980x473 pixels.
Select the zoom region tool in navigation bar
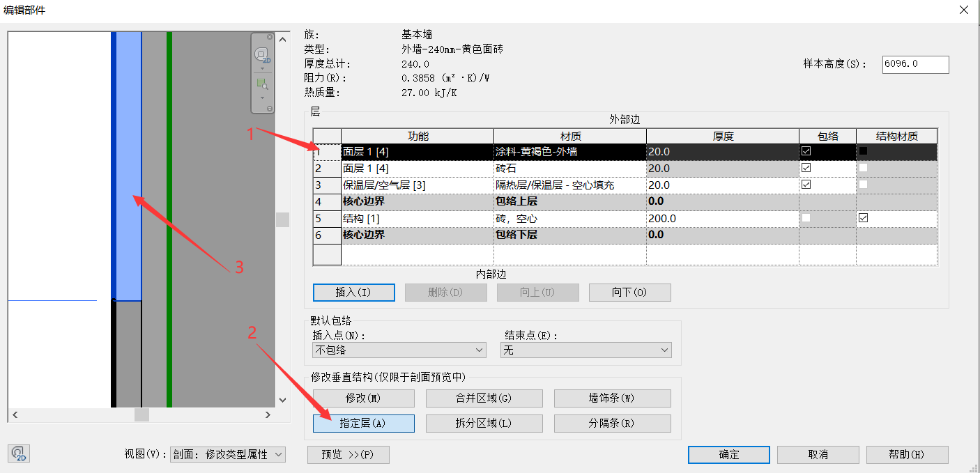point(262,84)
